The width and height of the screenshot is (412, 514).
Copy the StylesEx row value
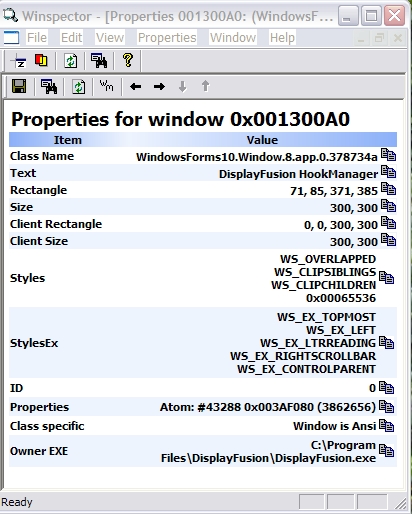(x=387, y=343)
